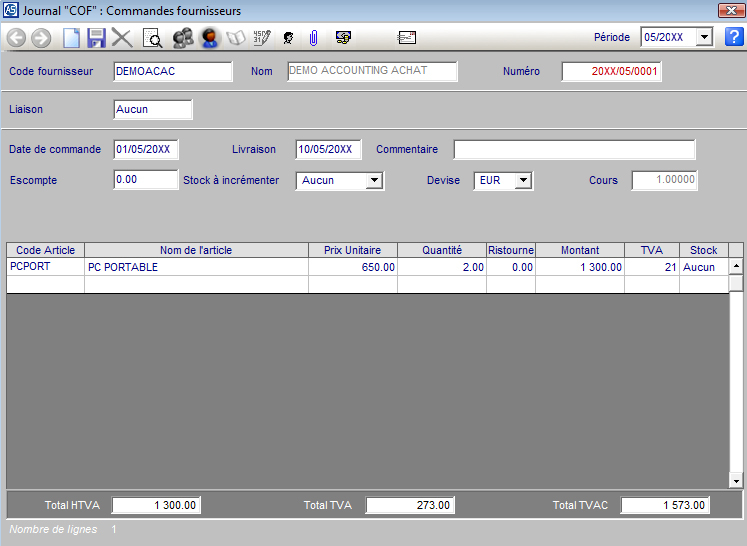Click the Nom de l'article column header
Viewport: 747px width, 546px height.
tap(196, 250)
